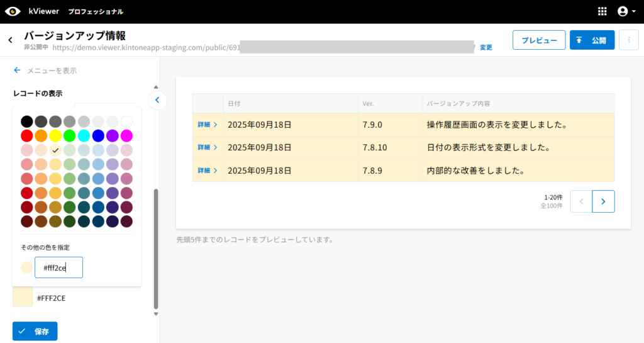644x343 pixels.
Task: Select the checked light yellow swatch
Action: pyautogui.click(x=55, y=150)
